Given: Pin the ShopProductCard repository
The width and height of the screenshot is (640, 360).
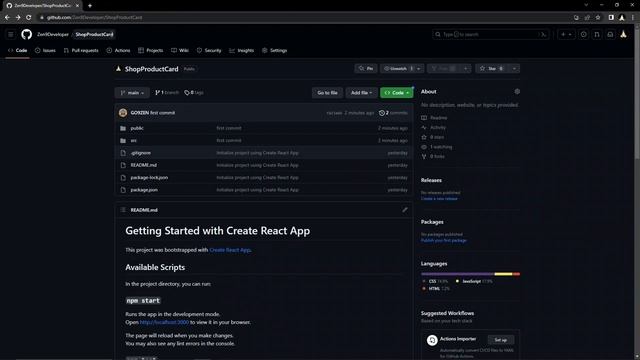Looking at the screenshot, I should [366, 69].
